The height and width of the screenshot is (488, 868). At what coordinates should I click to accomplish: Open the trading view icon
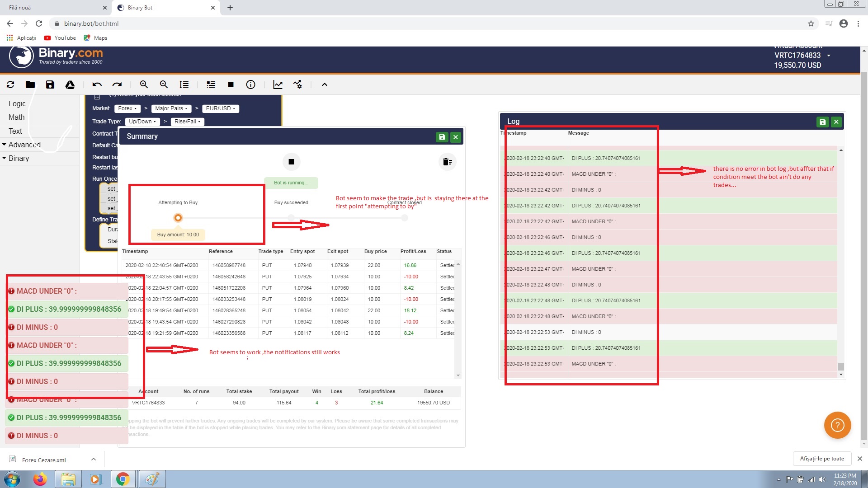click(297, 84)
